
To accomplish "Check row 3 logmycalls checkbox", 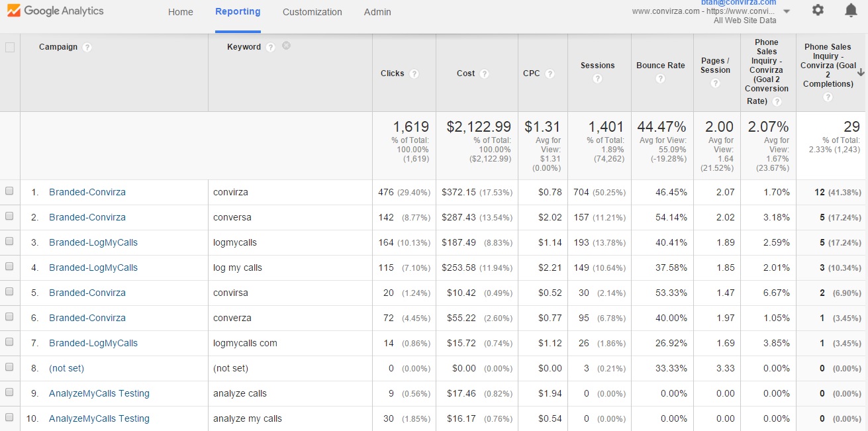I will click(x=9, y=242).
